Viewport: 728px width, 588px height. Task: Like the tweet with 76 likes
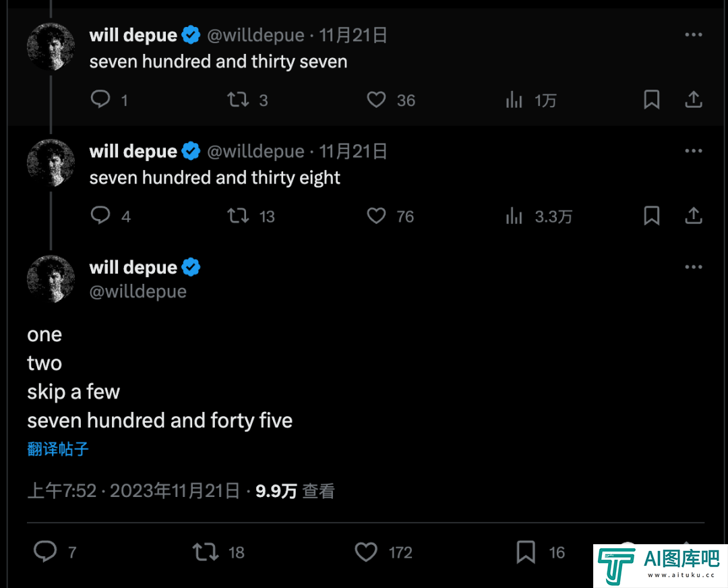(376, 216)
